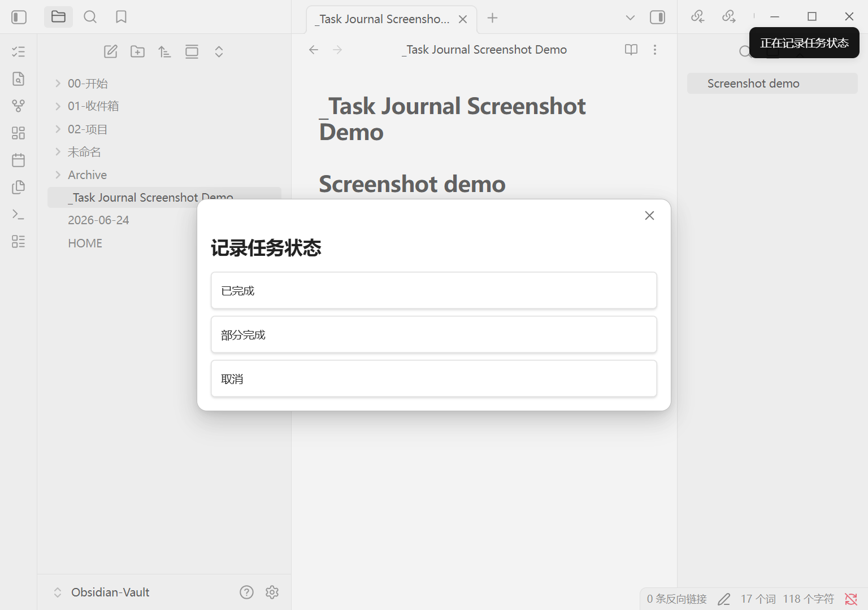Expand the 01-收件箱 folder
The height and width of the screenshot is (610, 868).
click(58, 106)
